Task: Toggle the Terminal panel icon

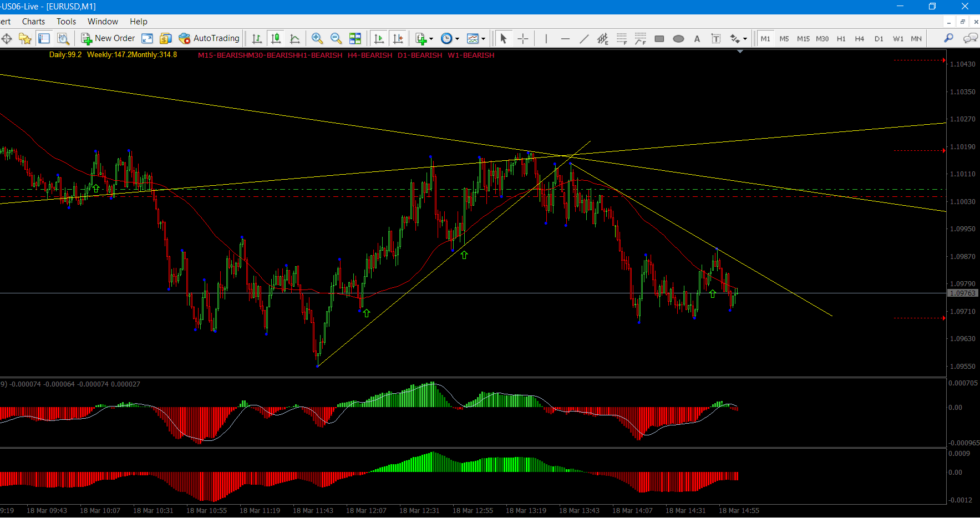Action: tap(44, 38)
